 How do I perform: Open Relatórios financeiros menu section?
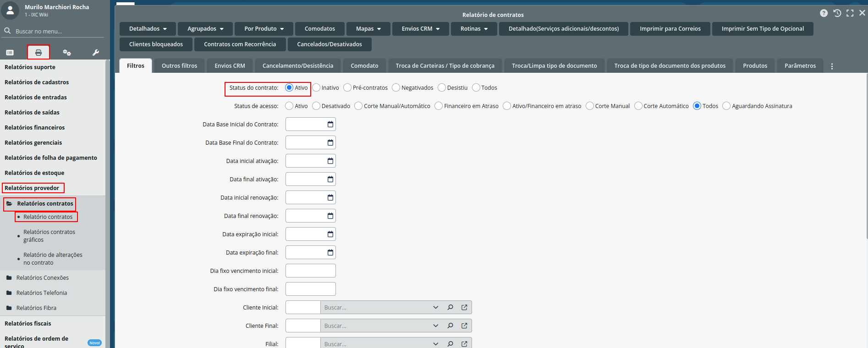coord(35,127)
